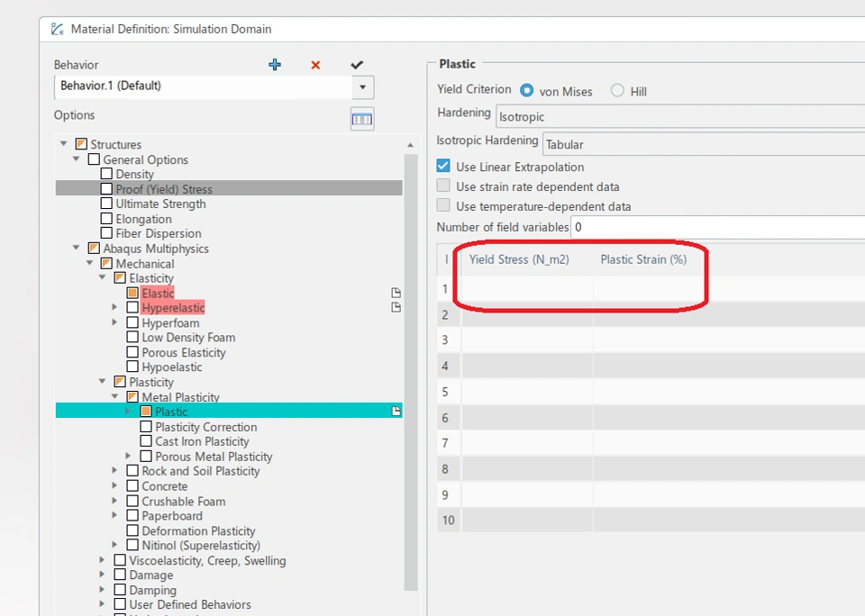Toggle Use strain rate dependent data checkbox
Viewport: 865px width, 616px height.
tap(443, 186)
